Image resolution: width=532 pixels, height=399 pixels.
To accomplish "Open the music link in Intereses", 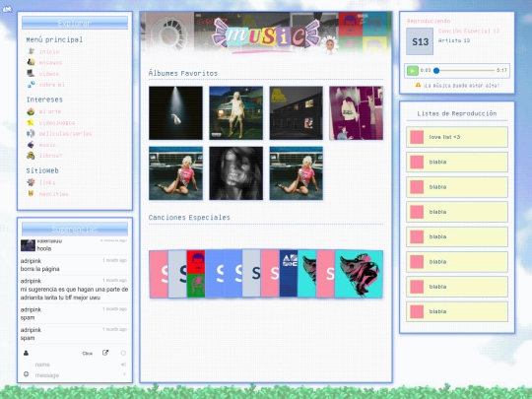I will [x=47, y=145].
